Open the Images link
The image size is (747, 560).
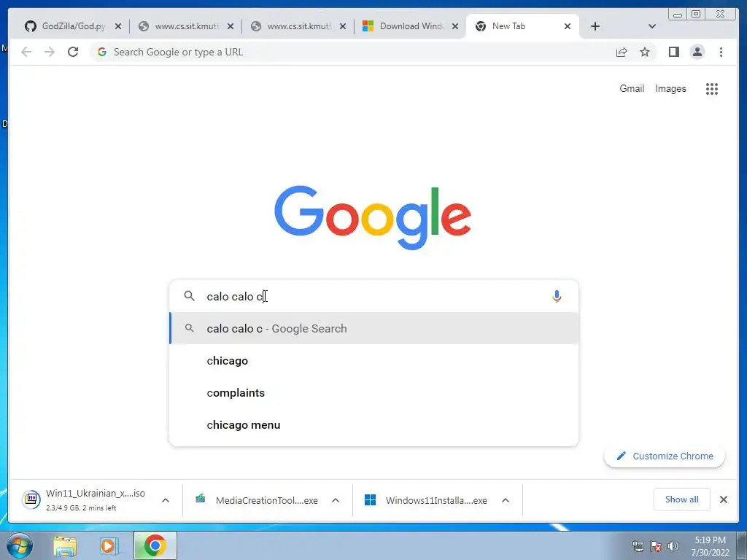(670, 88)
